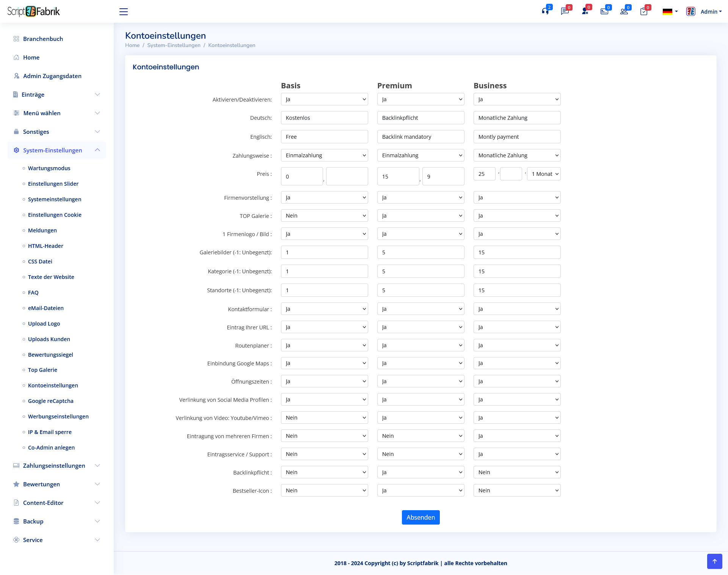The image size is (728, 575).
Task: Open the Admin user dropdown
Action: pos(711,12)
